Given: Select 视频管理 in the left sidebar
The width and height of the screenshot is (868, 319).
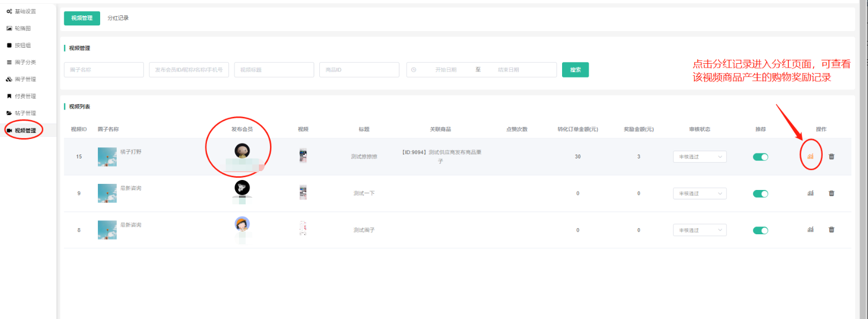Looking at the screenshot, I should coord(25,131).
